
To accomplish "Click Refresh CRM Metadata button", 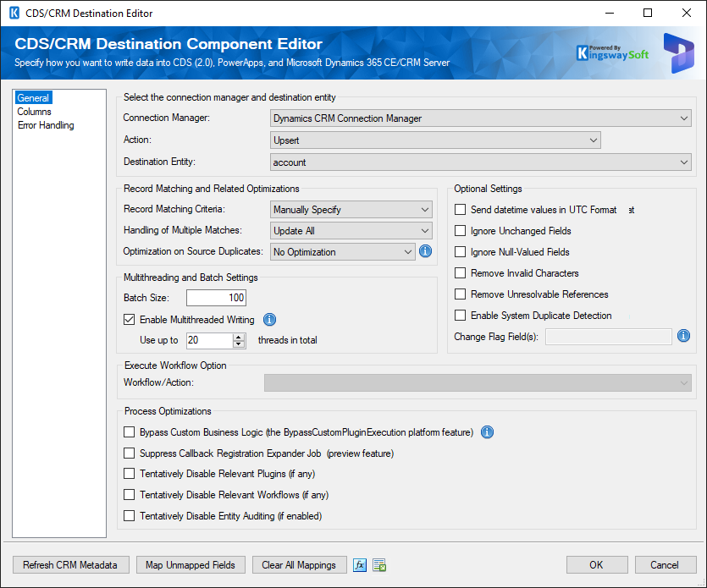I will pos(71,565).
